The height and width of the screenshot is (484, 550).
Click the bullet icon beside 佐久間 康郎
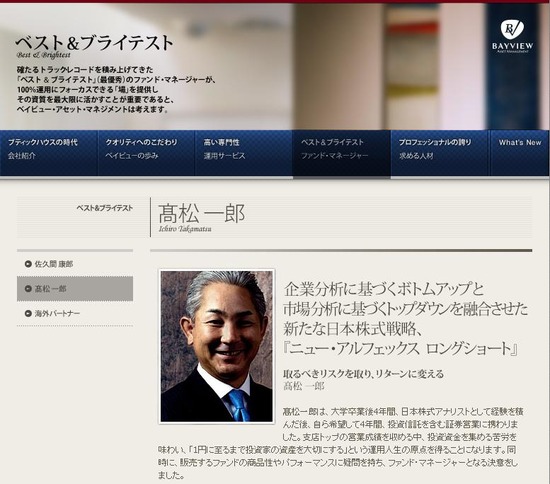[x=28, y=264]
